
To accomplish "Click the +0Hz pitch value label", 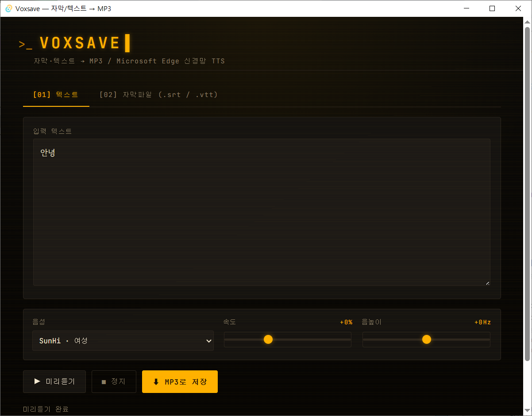I will coord(483,322).
